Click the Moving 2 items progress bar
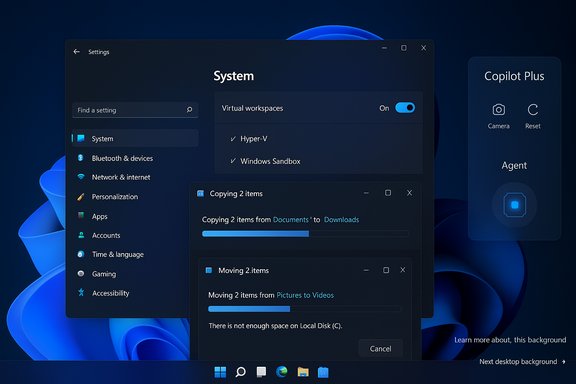Screen dimensions: 576x384 pyautogui.click(x=305, y=309)
